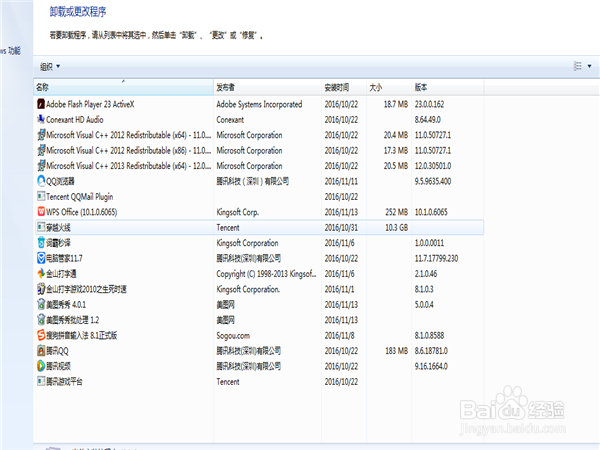The width and height of the screenshot is (600, 450).
Task: Click the Adobe Systems Incorporated publisher cell
Action: 259,104
